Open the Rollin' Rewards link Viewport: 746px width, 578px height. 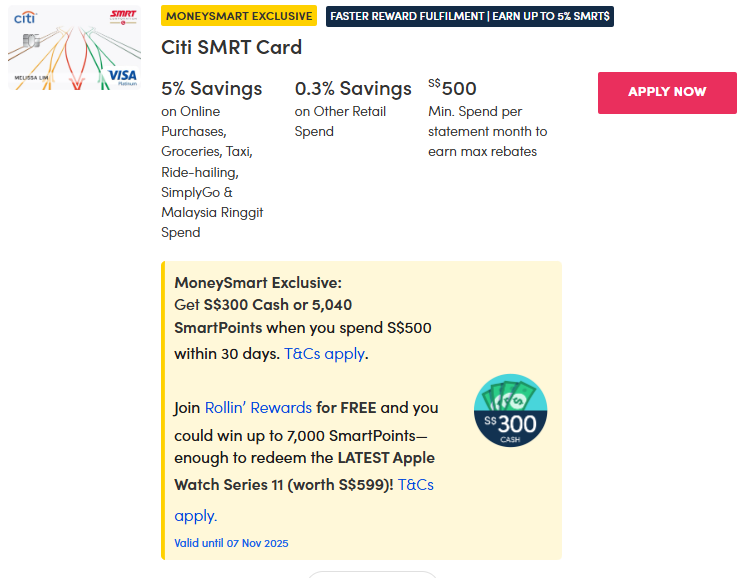tap(258, 408)
